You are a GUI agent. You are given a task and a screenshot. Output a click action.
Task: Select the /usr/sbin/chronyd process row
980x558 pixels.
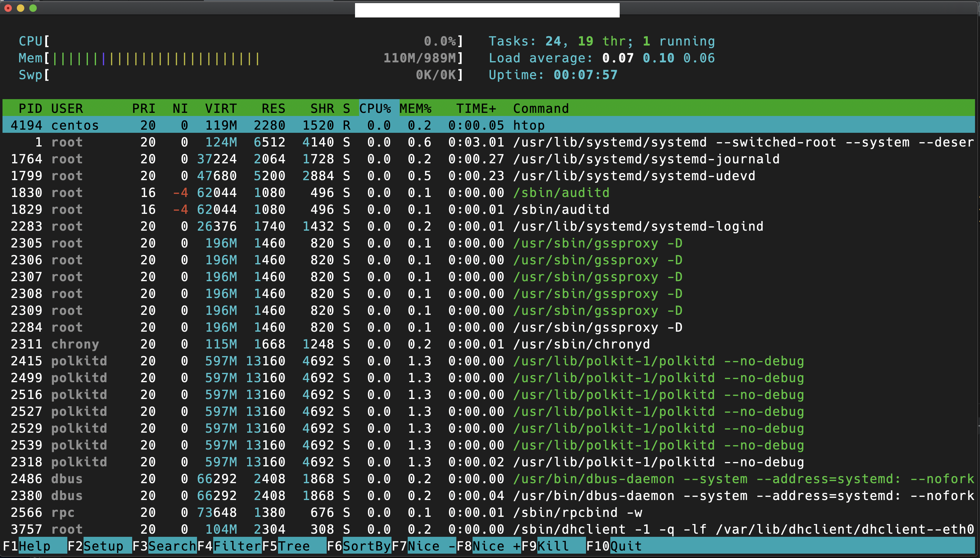pyautogui.click(x=581, y=344)
